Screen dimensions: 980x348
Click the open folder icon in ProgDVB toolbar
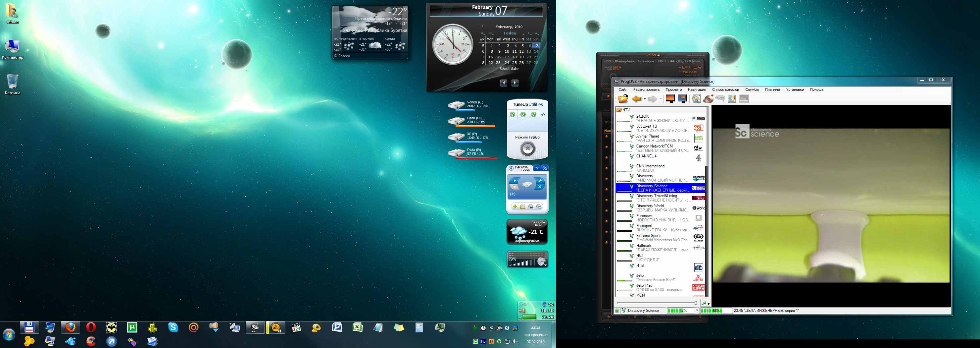pyautogui.click(x=623, y=99)
